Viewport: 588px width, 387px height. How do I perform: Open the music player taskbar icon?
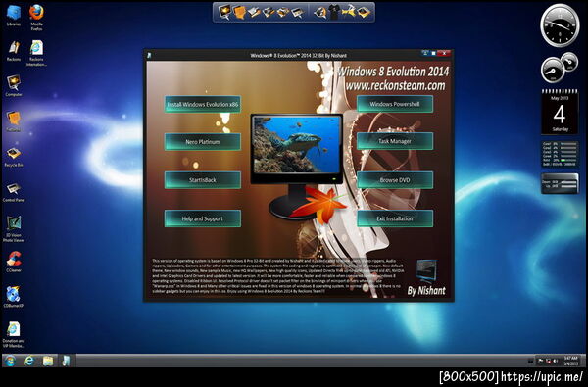(x=66, y=361)
